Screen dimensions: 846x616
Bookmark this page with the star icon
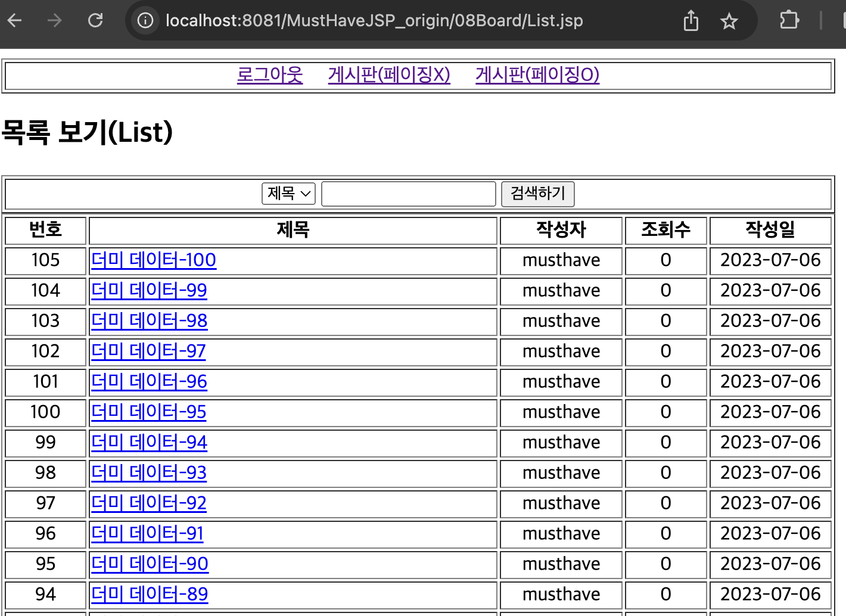pyautogui.click(x=729, y=22)
